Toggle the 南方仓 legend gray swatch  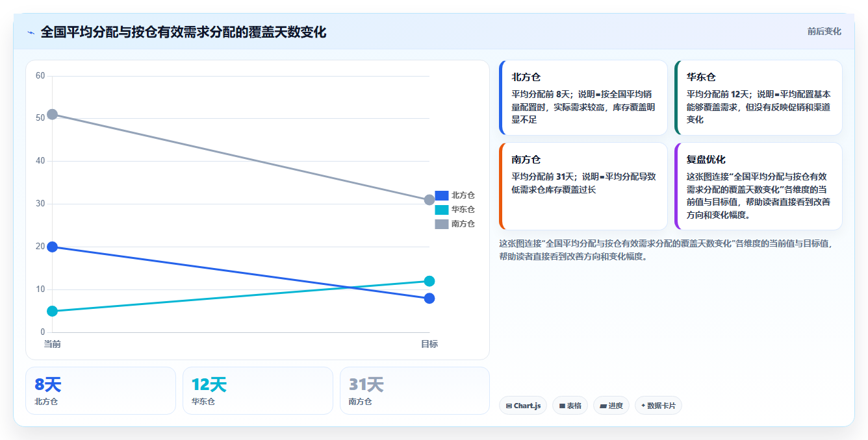point(442,224)
